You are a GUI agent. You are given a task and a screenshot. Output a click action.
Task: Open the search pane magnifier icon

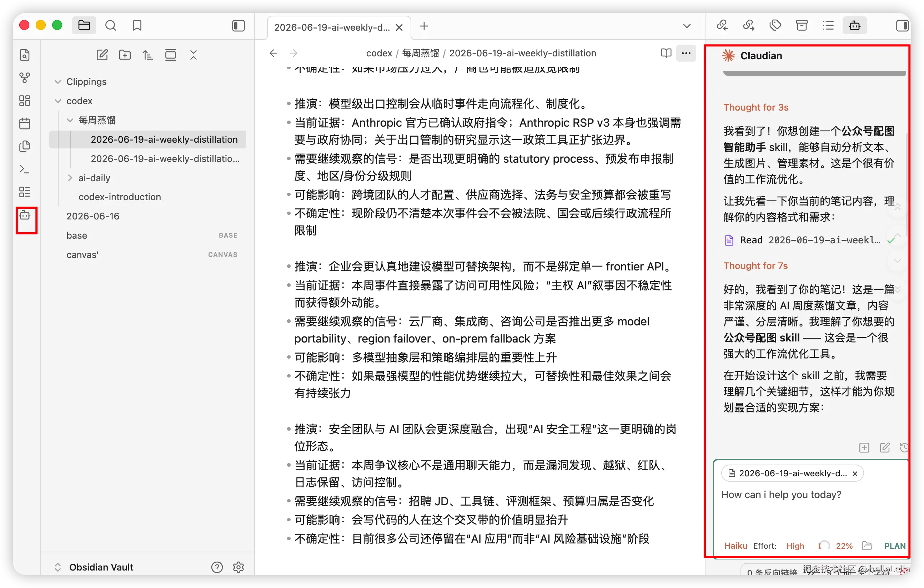click(x=111, y=26)
